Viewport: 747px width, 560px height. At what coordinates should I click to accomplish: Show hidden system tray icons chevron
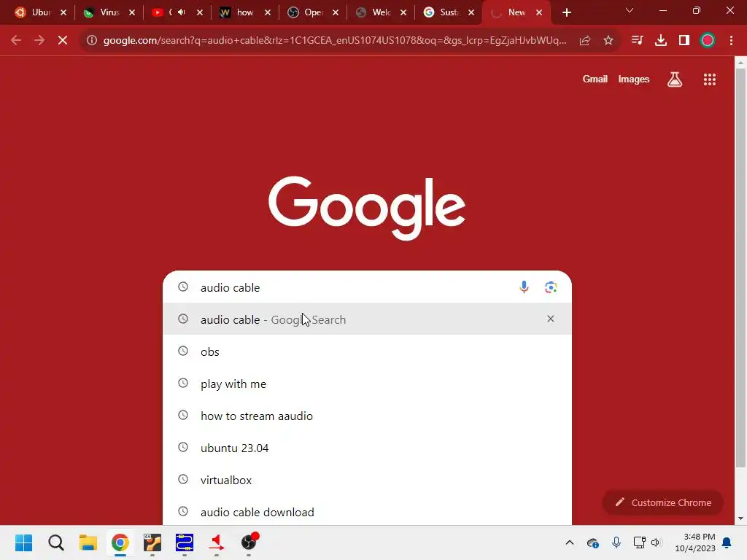569,542
